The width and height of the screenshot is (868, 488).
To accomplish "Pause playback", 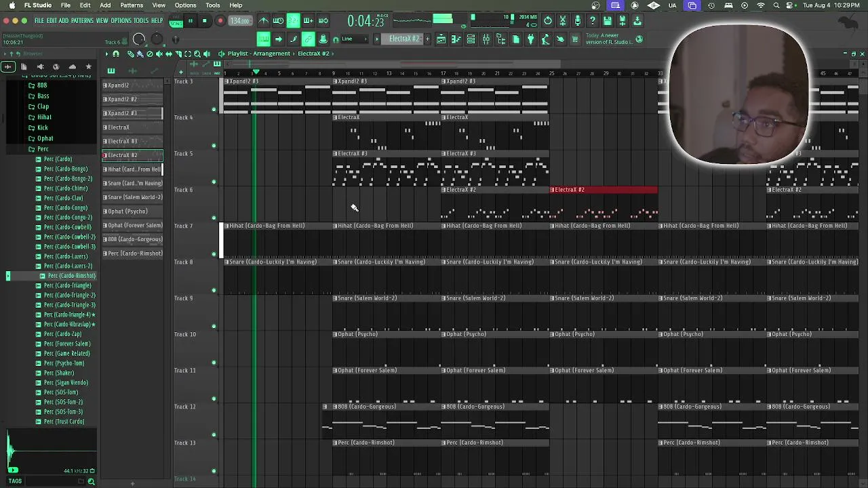I will click(x=191, y=21).
